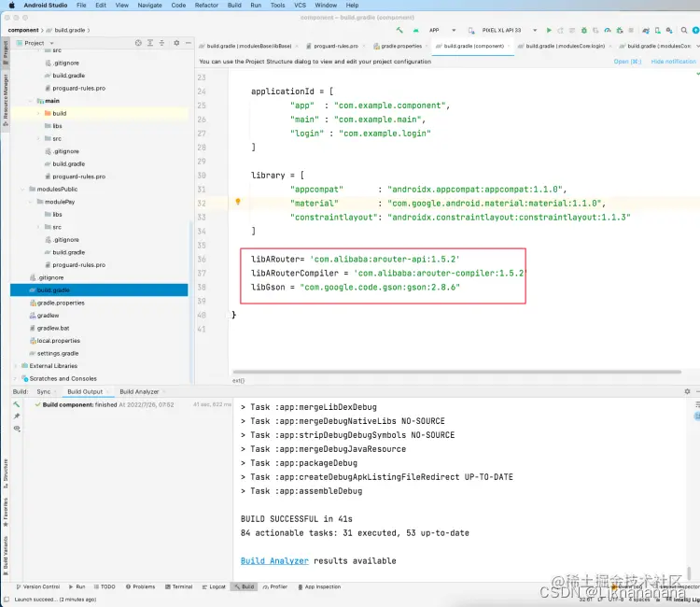Image resolution: width=700 pixels, height=607 pixels.
Task: Switch to the Sync tab in Build panel
Action: coord(44,391)
